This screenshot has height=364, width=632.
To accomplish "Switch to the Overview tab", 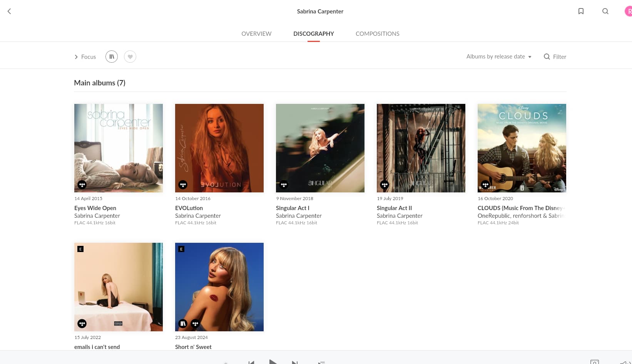I will tap(256, 33).
